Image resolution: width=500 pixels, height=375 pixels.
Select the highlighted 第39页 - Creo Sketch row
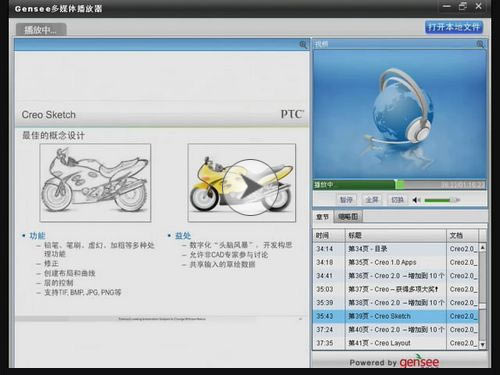[x=396, y=316]
